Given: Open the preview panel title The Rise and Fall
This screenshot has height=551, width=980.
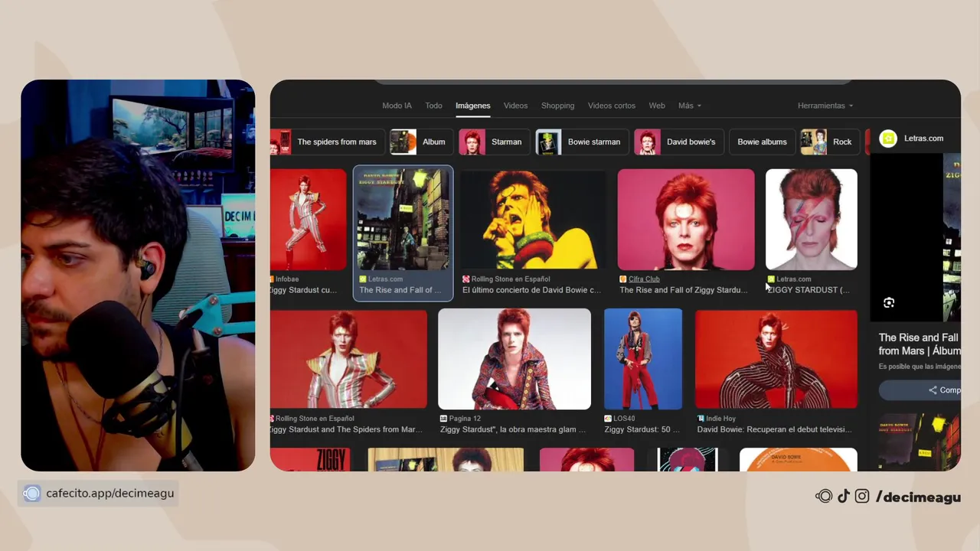Looking at the screenshot, I should 920,344.
